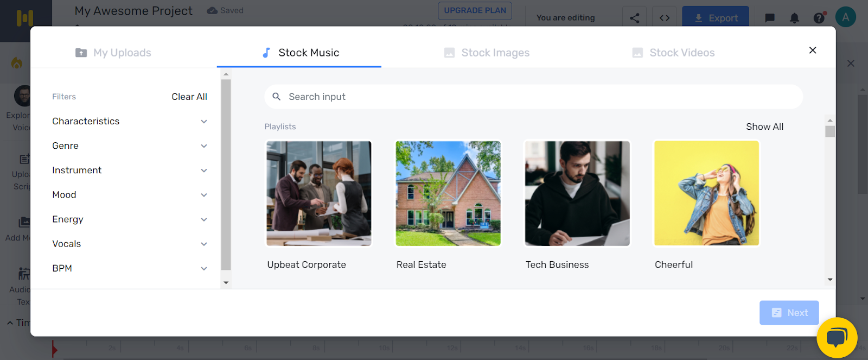Open the comments chat icon in header
The height and width of the screenshot is (360, 868).
[769, 18]
